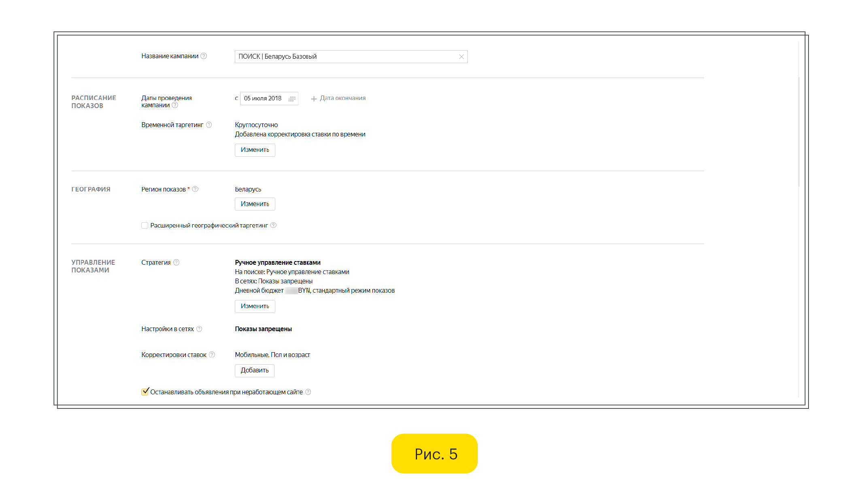
Task: Click help icon next to Регион показов
Action: click(x=195, y=189)
